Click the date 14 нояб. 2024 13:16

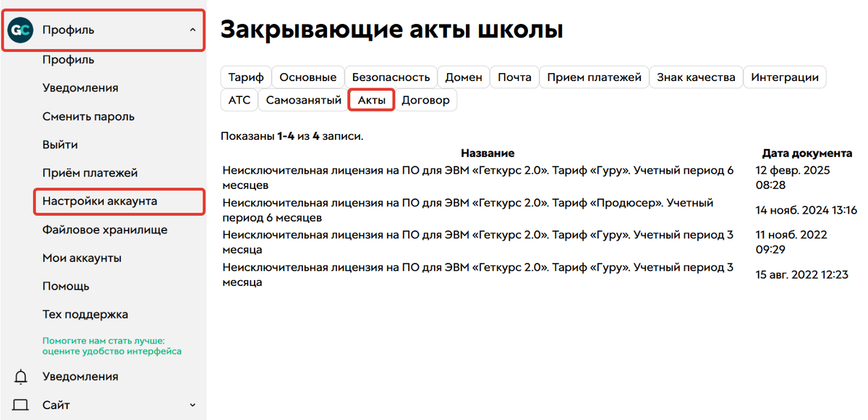point(806,210)
